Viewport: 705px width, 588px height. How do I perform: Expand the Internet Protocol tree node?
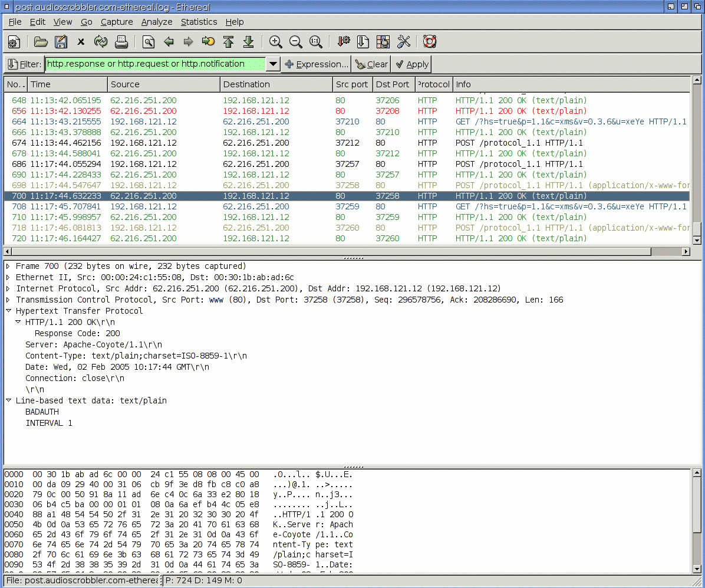click(8, 289)
